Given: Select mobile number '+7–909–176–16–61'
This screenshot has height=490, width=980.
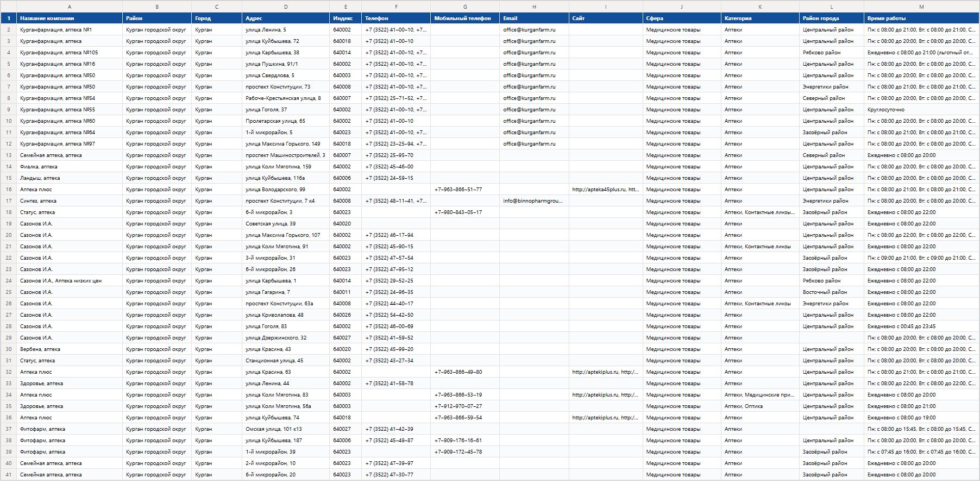Looking at the screenshot, I should tap(465, 441).
